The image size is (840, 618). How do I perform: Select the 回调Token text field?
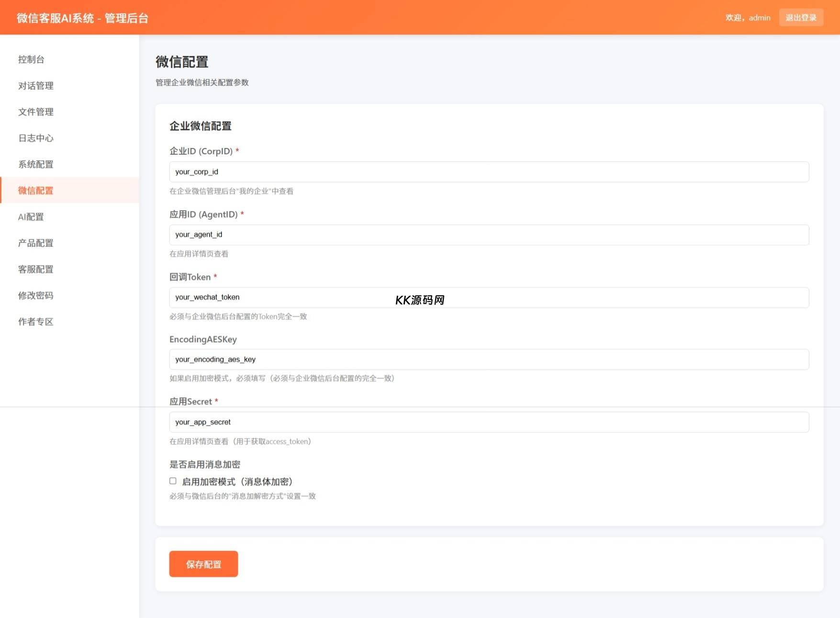tap(489, 297)
